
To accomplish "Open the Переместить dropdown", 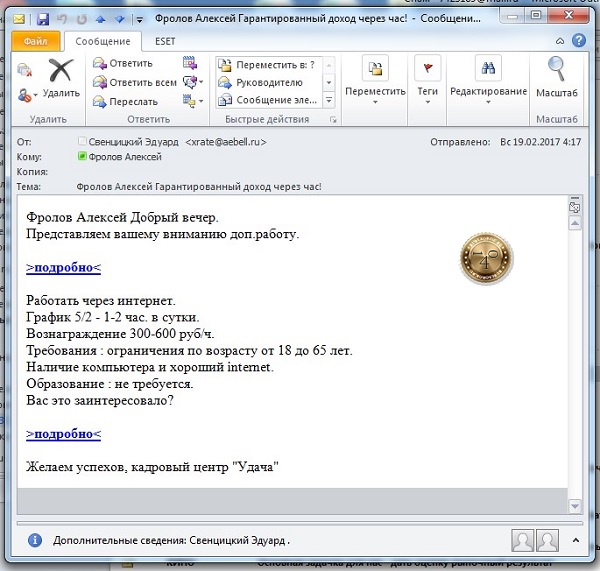I will point(375,80).
